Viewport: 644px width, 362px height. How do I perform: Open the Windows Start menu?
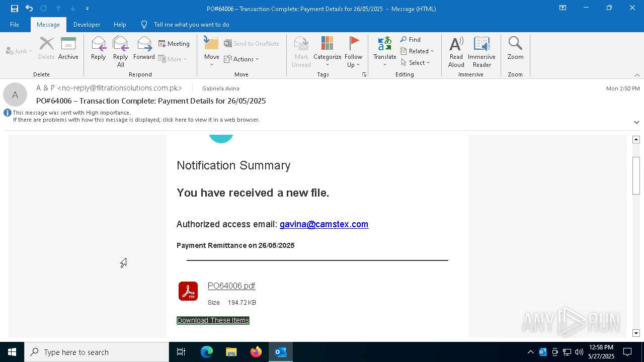pyautogui.click(x=12, y=352)
